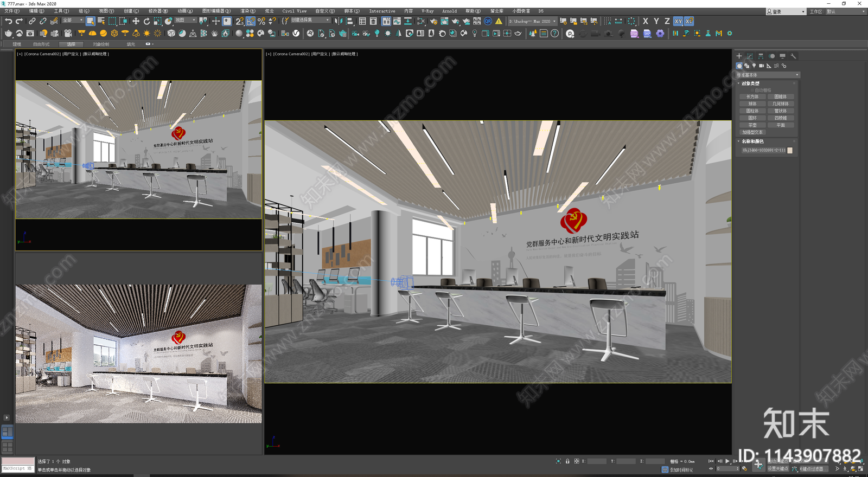Open the reference coordinate system dropdown 视图

(x=185, y=21)
